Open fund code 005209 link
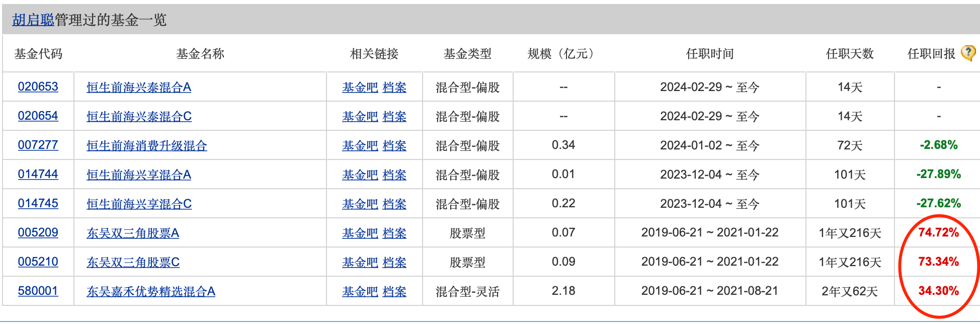This screenshot has height=324, width=980. click(x=38, y=232)
